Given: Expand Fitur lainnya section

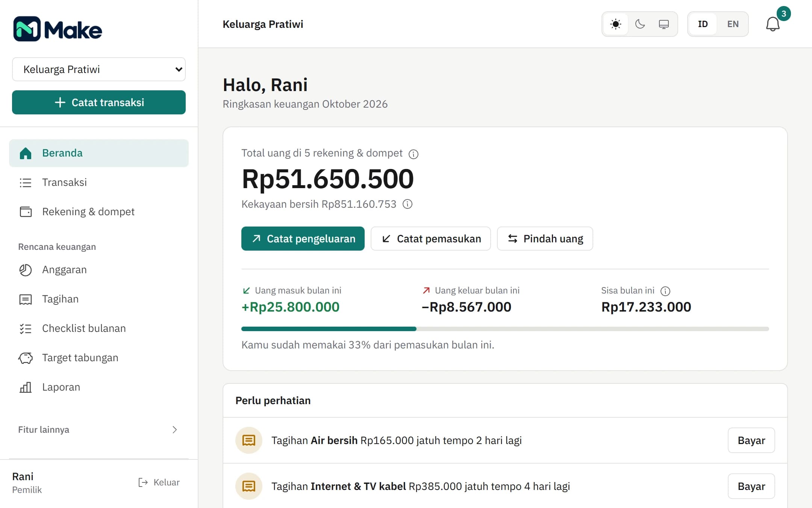Looking at the screenshot, I should [x=99, y=430].
